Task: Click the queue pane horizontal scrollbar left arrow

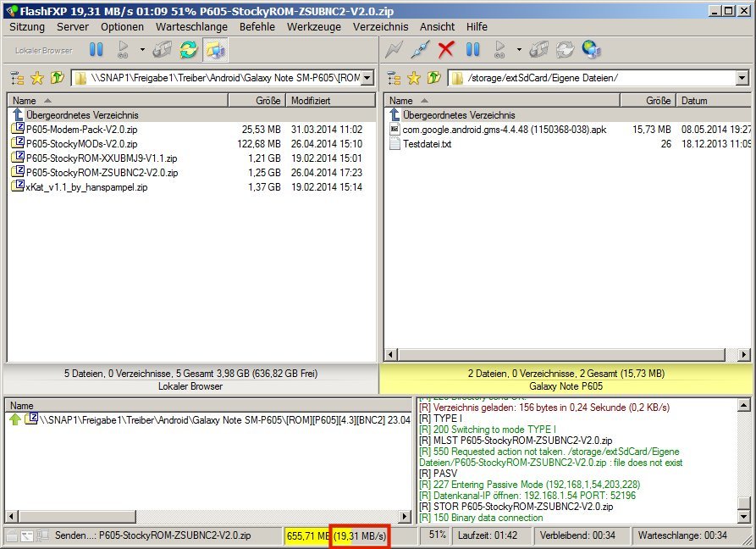Action: [12, 516]
